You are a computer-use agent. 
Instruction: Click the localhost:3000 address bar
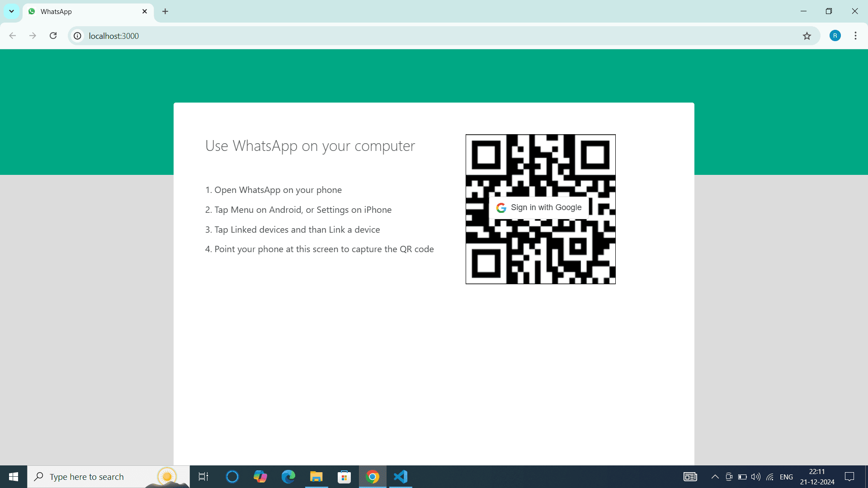click(x=443, y=36)
